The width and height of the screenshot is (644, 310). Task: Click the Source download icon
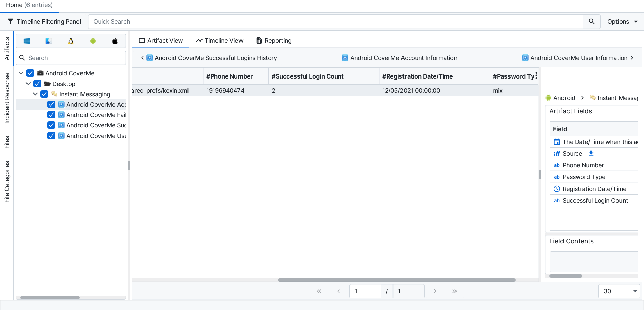[x=591, y=153]
